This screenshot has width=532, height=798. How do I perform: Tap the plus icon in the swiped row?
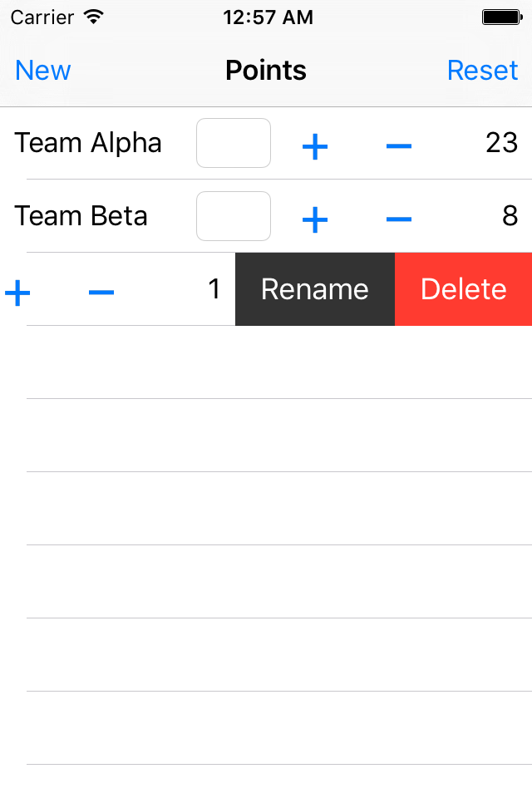click(x=17, y=293)
